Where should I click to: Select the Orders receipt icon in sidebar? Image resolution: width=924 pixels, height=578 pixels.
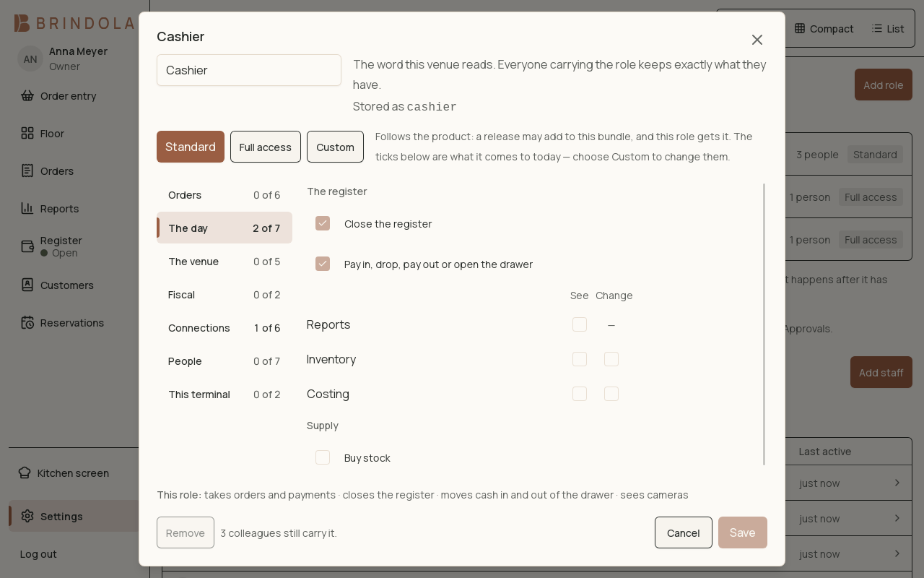click(x=27, y=171)
